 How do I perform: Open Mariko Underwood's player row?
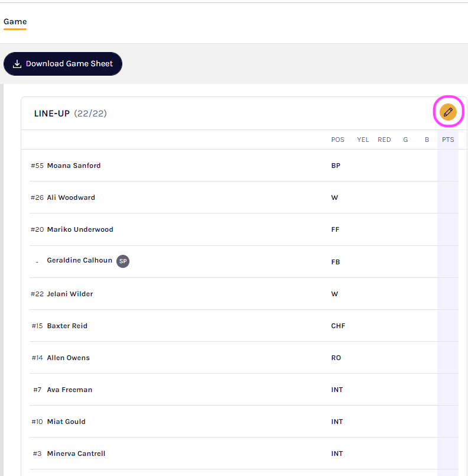80,229
